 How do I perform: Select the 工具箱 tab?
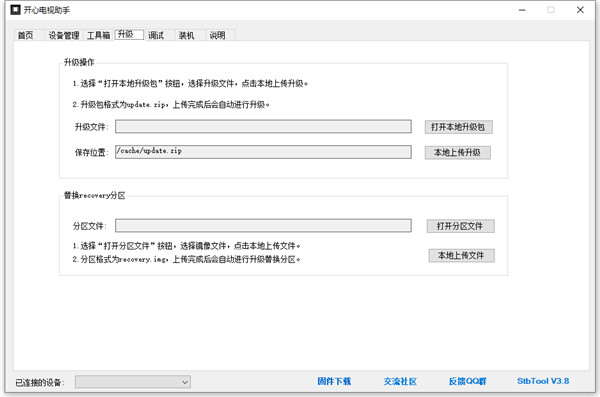(x=98, y=35)
